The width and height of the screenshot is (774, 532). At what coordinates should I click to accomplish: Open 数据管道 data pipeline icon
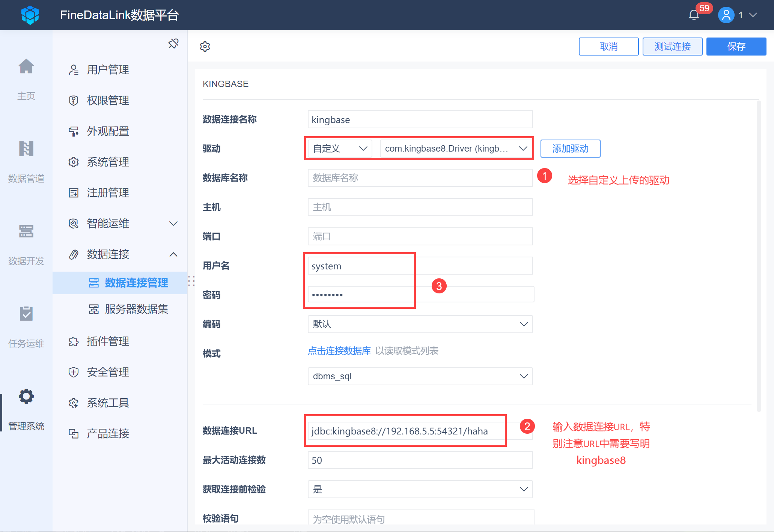(x=26, y=149)
